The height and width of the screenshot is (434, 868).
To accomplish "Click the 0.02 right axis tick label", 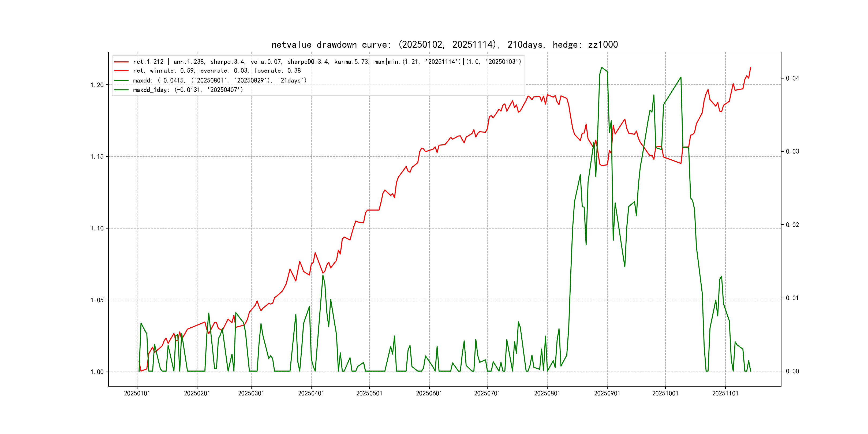I will point(792,225).
